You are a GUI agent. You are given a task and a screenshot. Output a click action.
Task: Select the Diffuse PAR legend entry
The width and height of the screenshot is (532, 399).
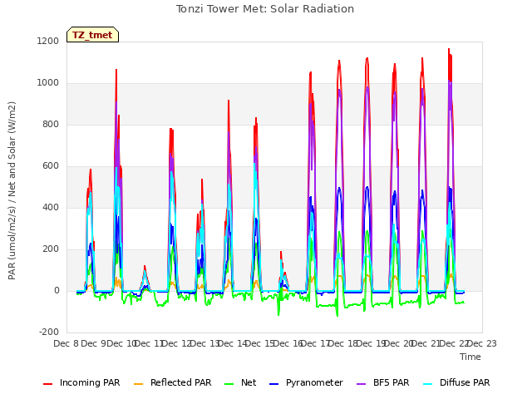(456, 382)
